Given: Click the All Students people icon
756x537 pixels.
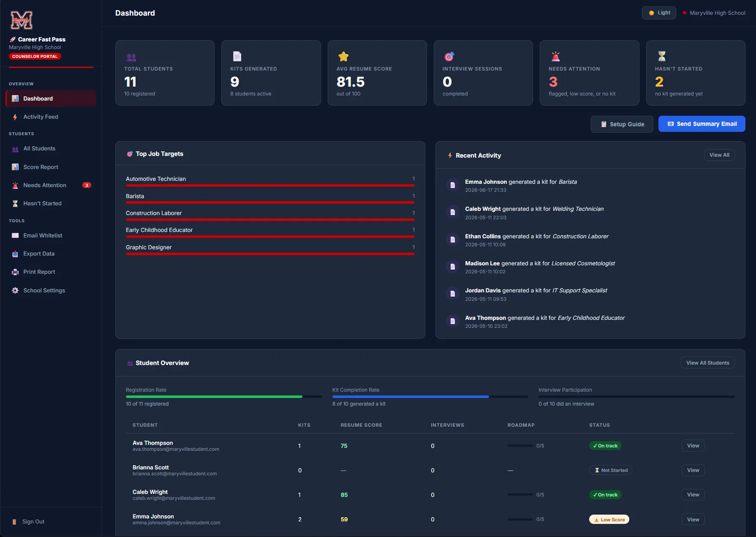Looking at the screenshot, I should coord(15,149).
